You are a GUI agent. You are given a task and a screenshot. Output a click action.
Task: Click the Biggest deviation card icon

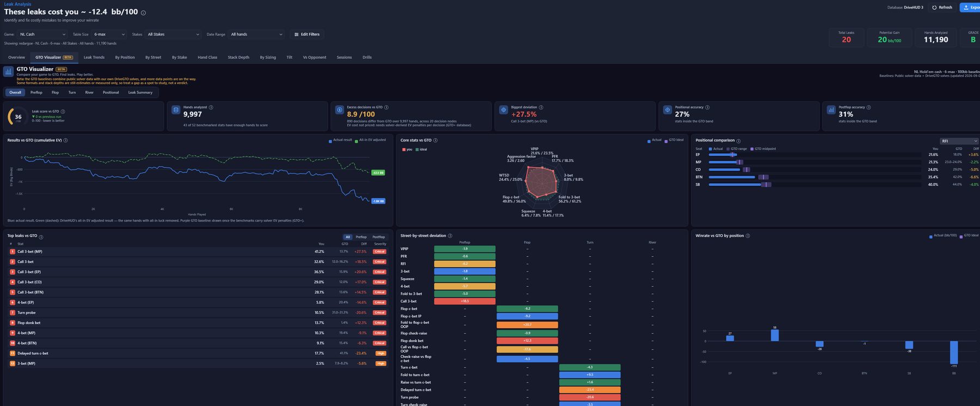coord(504,110)
